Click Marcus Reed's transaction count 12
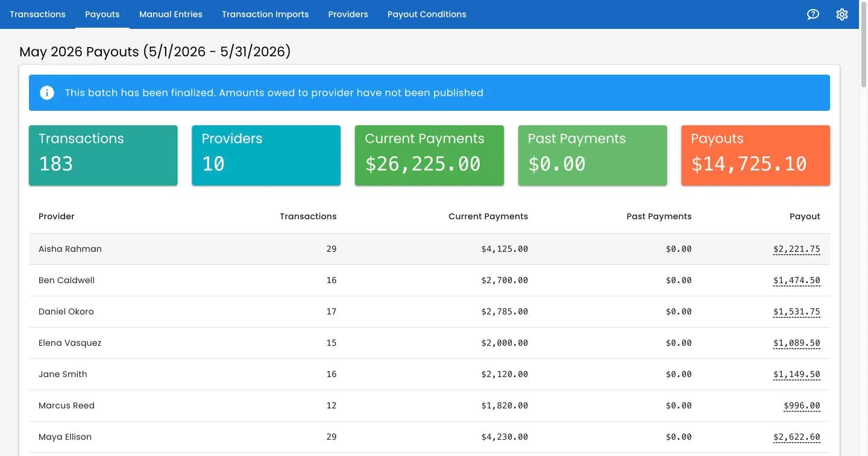The image size is (868, 456). (332, 405)
